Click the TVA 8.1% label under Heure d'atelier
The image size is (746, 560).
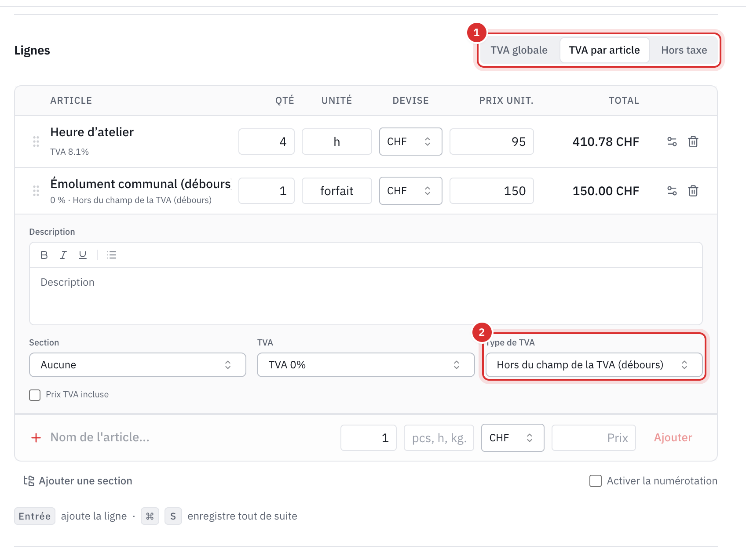(x=69, y=152)
